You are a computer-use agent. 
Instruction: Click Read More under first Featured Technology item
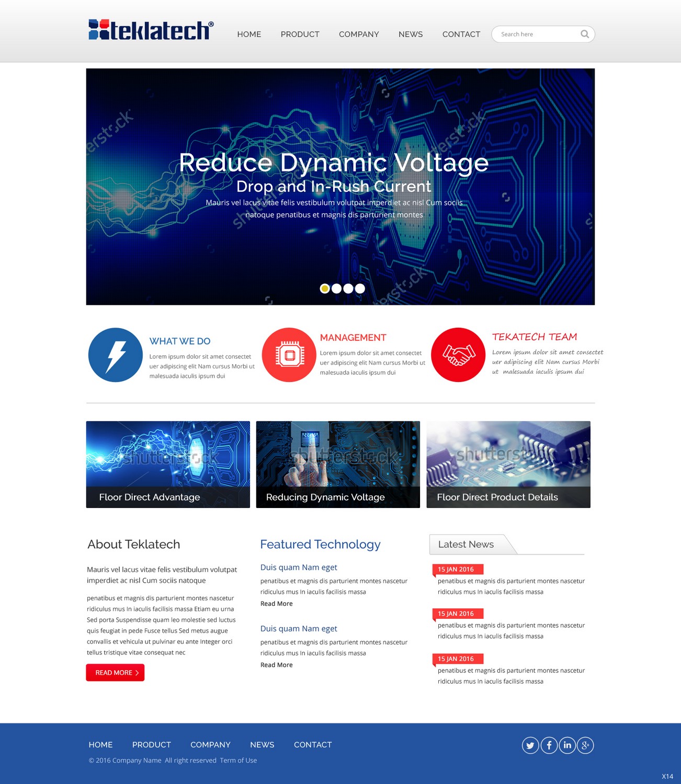pos(277,604)
